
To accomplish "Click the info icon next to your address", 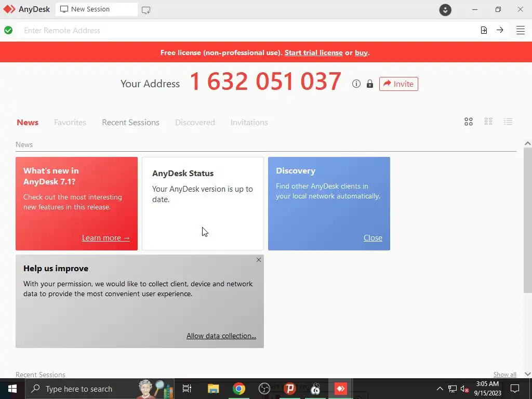I will (356, 84).
